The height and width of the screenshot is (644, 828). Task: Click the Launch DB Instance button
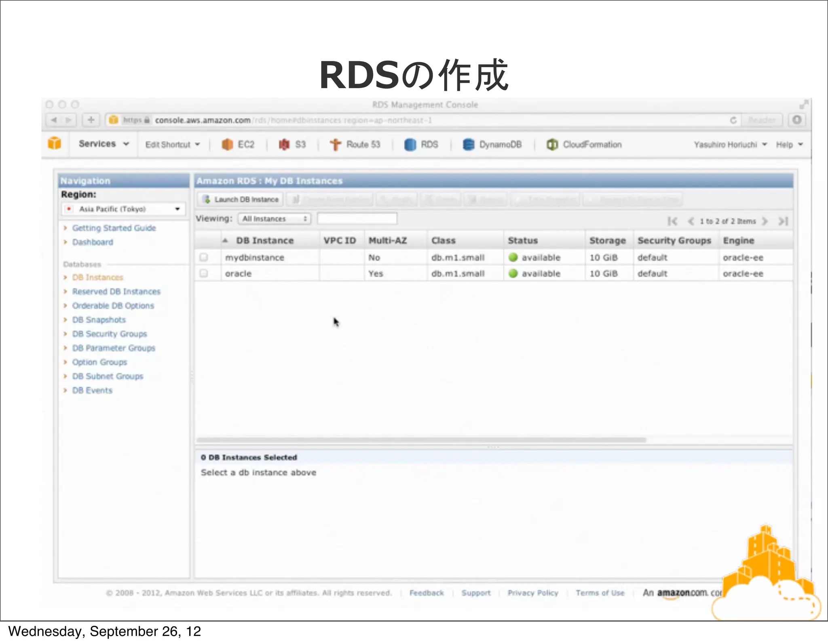[x=241, y=199]
